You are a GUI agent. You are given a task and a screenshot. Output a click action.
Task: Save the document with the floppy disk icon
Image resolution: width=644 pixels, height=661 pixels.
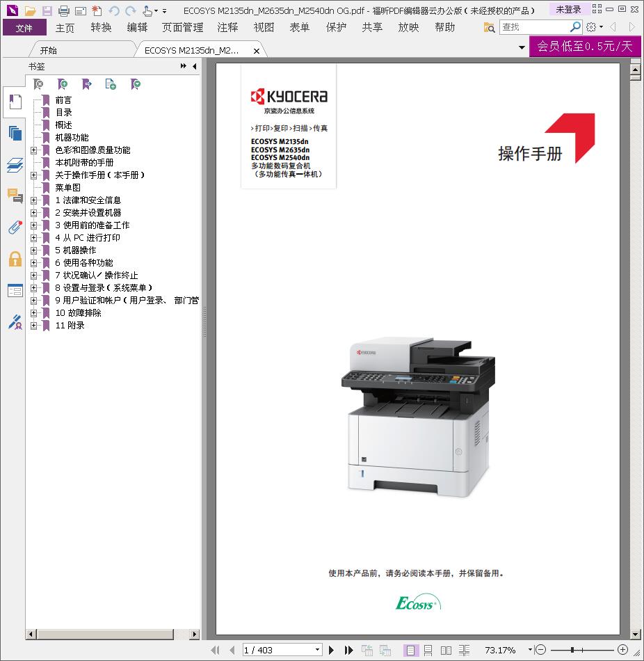pos(47,10)
